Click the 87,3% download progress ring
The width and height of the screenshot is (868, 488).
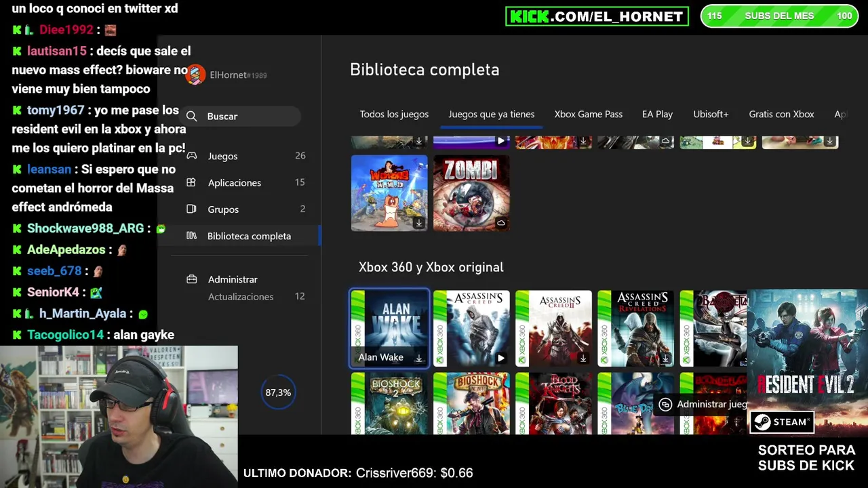click(278, 392)
